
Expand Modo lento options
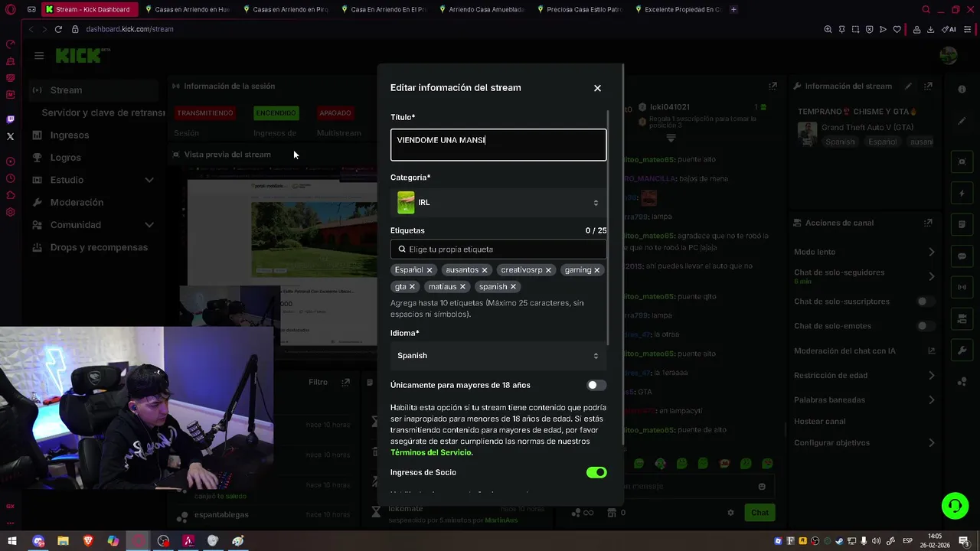tap(932, 252)
